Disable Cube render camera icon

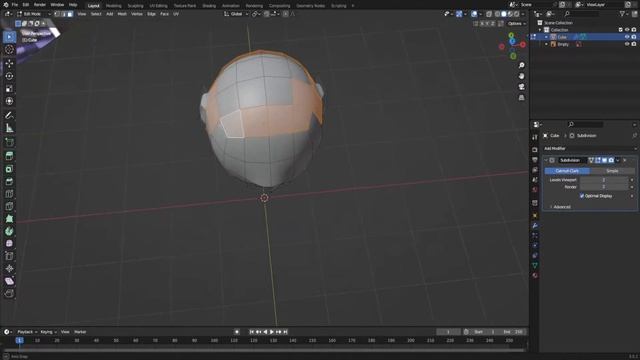point(633,37)
